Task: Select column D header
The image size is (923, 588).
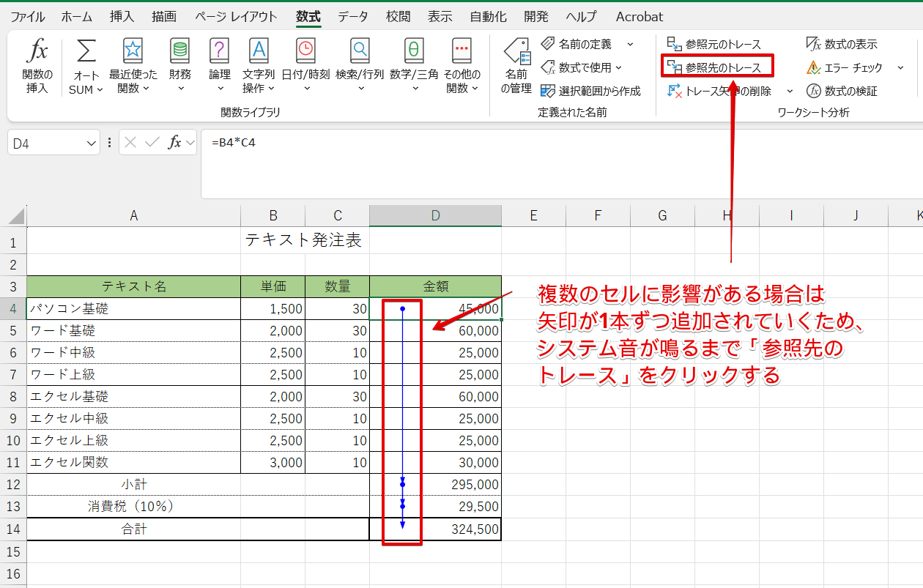Action: pyautogui.click(x=436, y=215)
